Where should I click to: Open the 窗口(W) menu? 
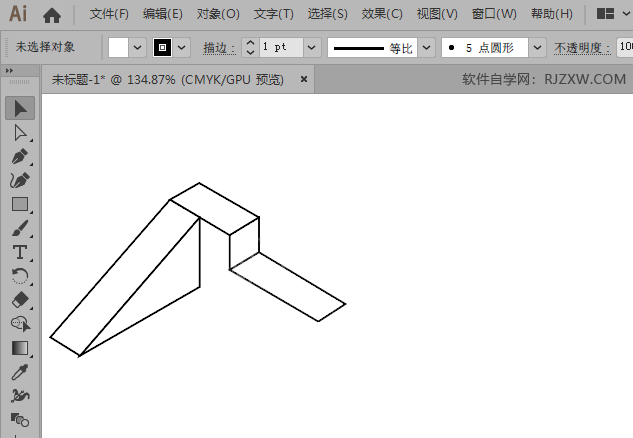494,14
